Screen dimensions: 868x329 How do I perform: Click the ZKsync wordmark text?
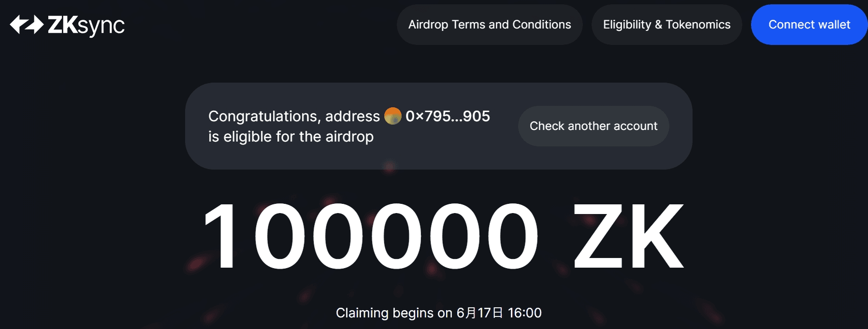[x=87, y=25]
